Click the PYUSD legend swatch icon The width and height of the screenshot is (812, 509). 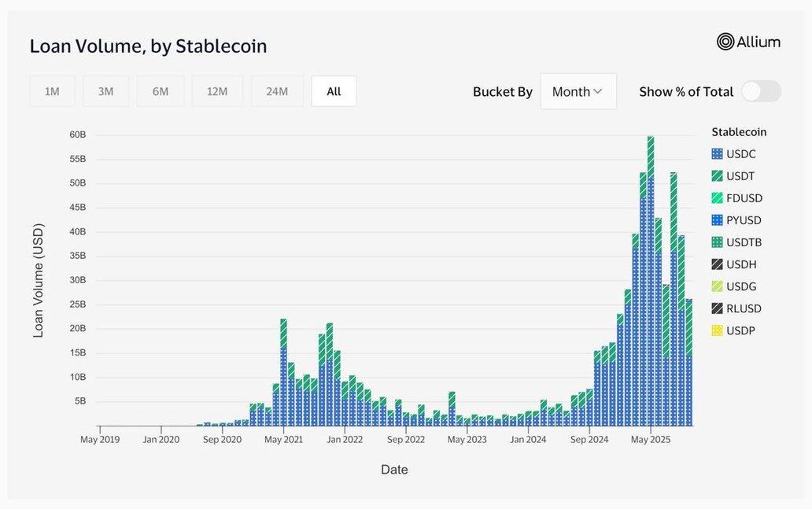(717, 220)
